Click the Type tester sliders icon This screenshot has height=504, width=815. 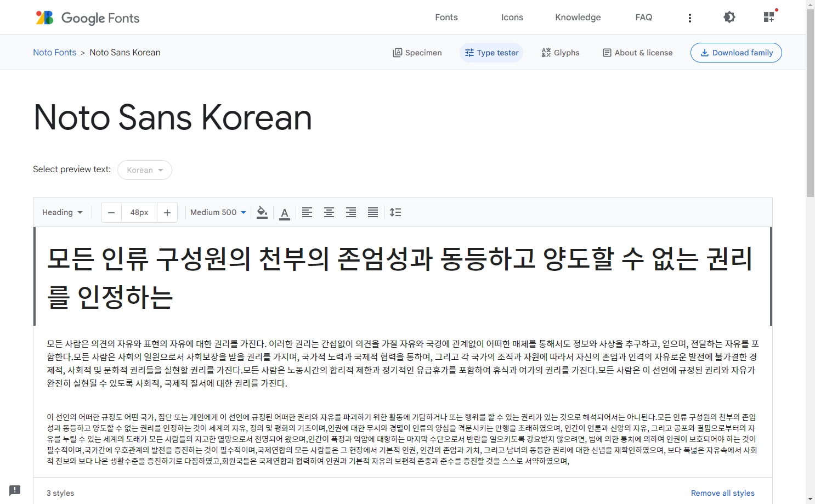[x=469, y=53]
